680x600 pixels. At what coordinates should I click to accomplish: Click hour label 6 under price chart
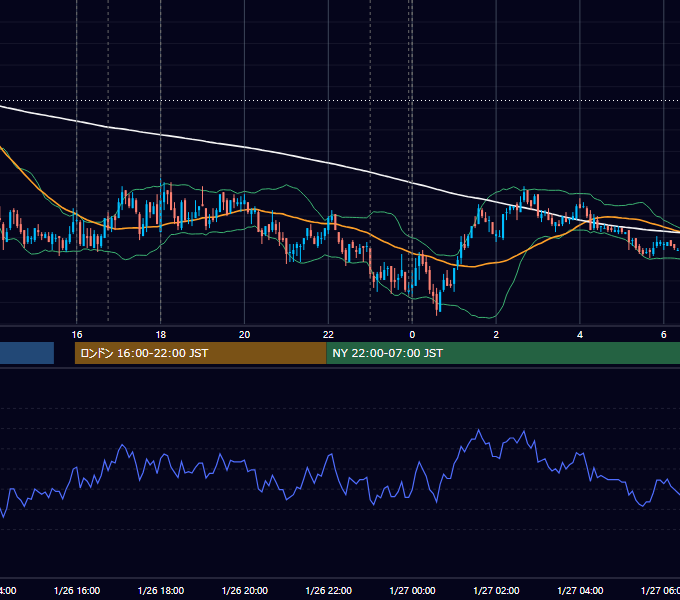pyautogui.click(x=664, y=335)
